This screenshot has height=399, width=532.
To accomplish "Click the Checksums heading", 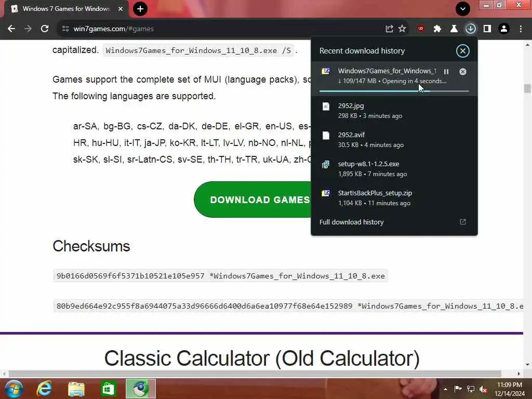I will 91,246.
